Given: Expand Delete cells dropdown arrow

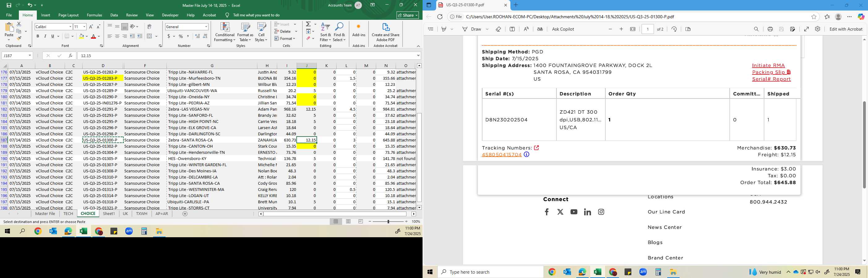Looking at the screenshot, I should click(x=296, y=31).
